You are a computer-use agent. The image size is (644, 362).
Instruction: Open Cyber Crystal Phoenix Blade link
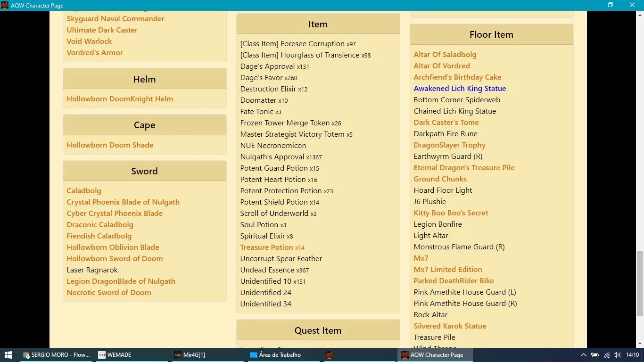pos(115,214)
